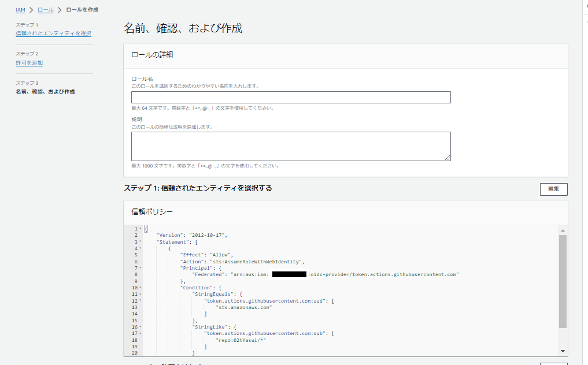588x365 pixels.
Task: Open step 2 許可を追加 link
Action: click(29, 62)
